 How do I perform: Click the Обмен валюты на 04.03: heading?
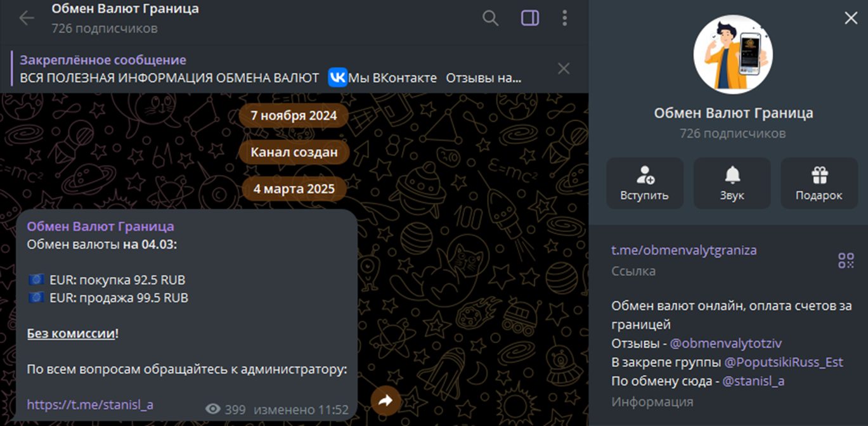[101, 244]
